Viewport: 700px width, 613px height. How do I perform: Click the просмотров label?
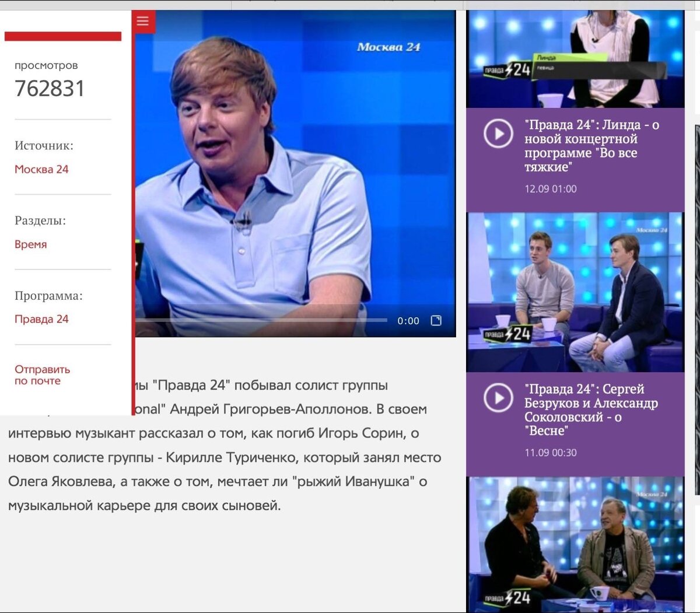click(x=46, y=65)
